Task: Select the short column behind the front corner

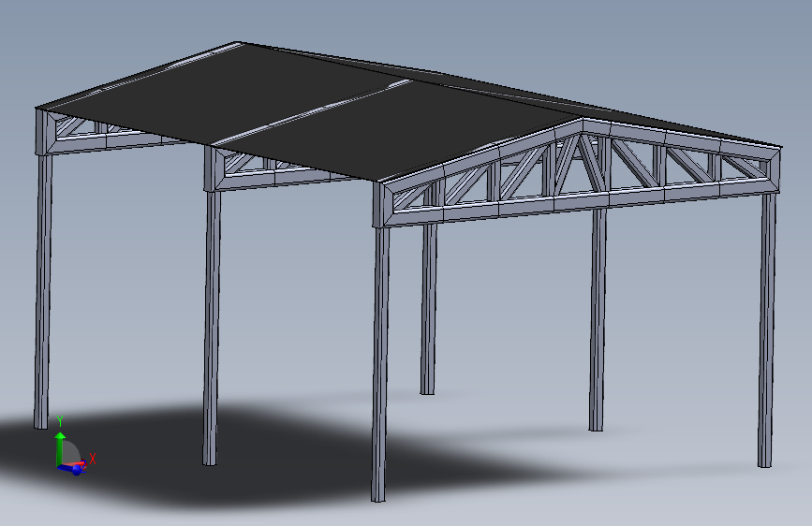Action: pyautogui.click(x=428, y=308)
